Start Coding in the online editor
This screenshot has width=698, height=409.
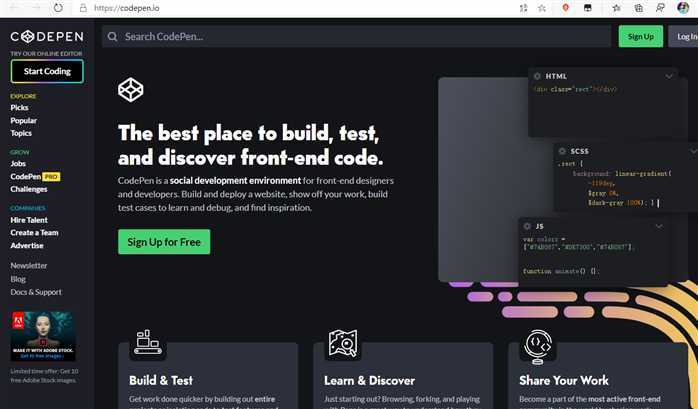click(47, 71)
